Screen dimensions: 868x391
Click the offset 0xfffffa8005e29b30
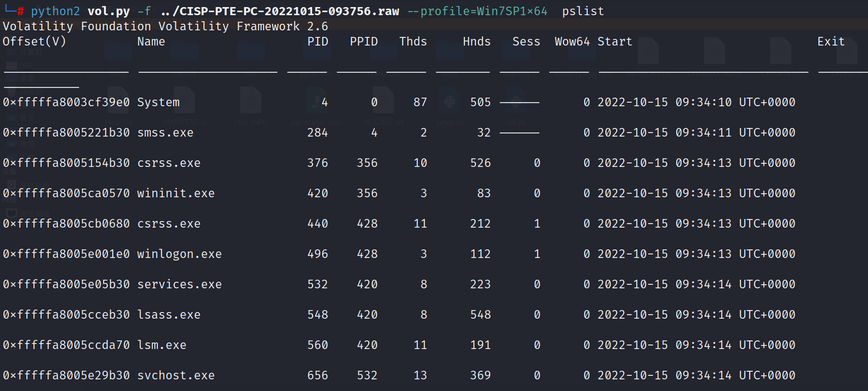[x=66, y=375]
